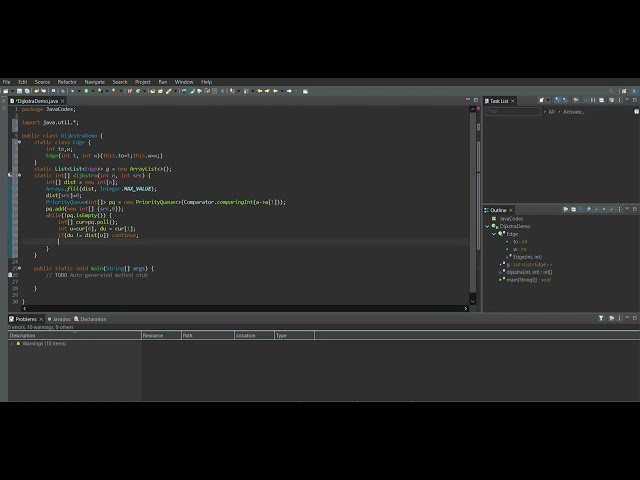640x480 pixels.
Task: Click the New Java Package toolbar icon
Action: [x=129, y=91]
